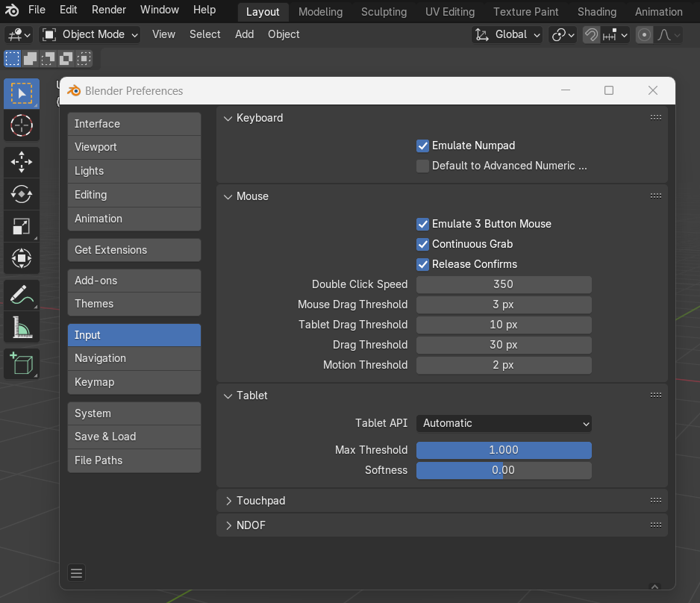Open the File menu

[x=37, y=10]
